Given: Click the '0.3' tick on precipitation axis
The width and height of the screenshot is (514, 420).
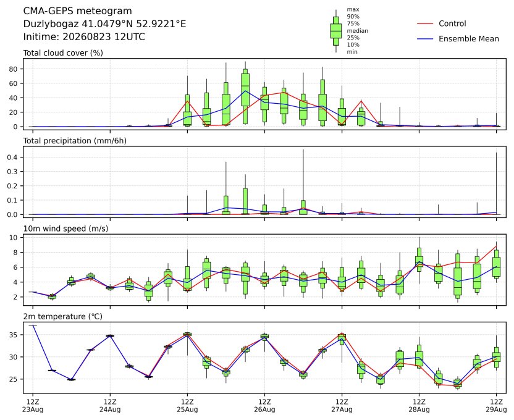Looking at the screenshot, I should coord(13,172).
